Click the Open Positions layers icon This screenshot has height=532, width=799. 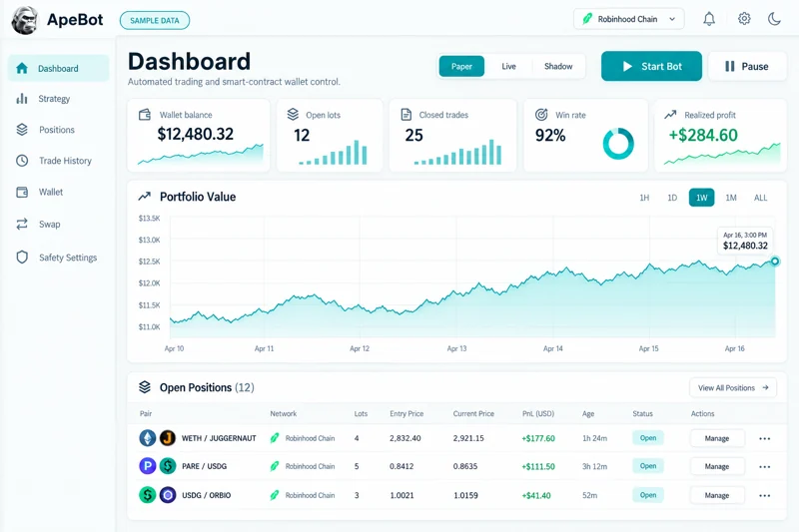(x=145, y=387)
